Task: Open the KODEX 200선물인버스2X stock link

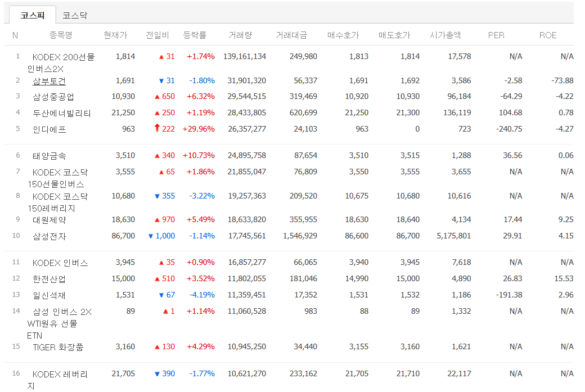Action: [61, 62]
